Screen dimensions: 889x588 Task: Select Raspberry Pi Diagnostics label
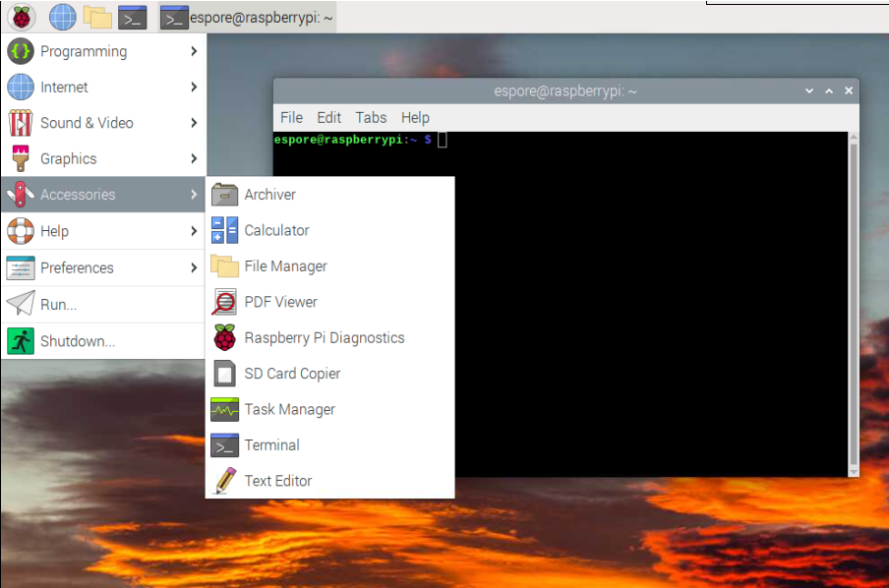(x=325, y=338)
